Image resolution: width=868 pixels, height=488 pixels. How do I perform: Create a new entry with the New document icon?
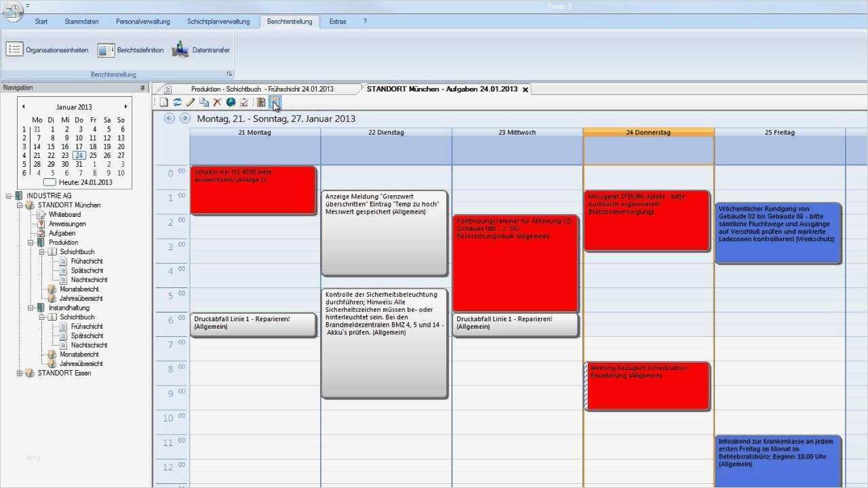point(163,102)
